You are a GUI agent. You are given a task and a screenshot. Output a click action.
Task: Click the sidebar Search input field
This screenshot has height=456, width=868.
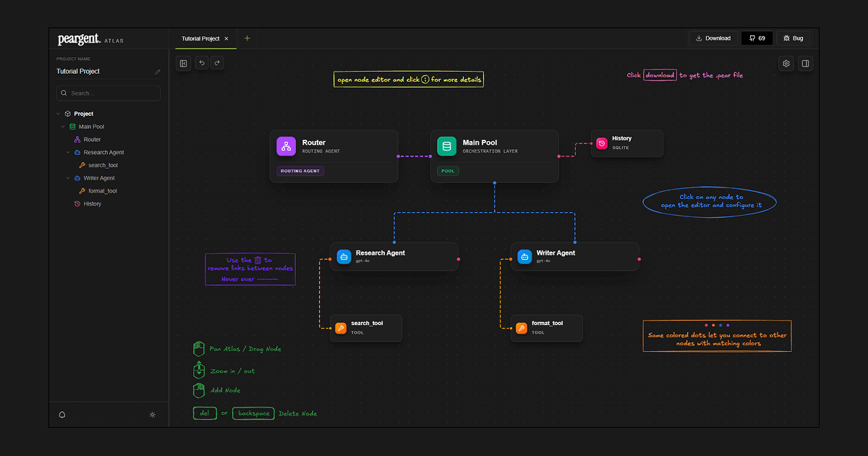coord(109,93)
